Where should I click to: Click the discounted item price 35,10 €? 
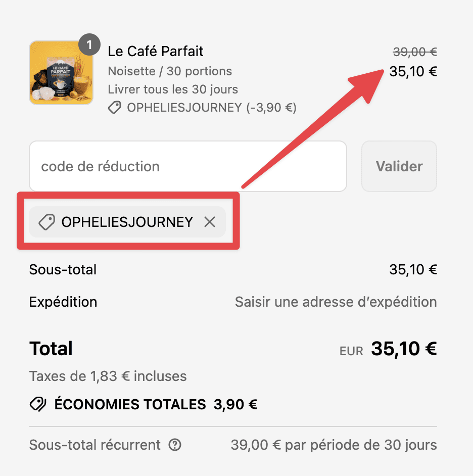coord(413,72)
